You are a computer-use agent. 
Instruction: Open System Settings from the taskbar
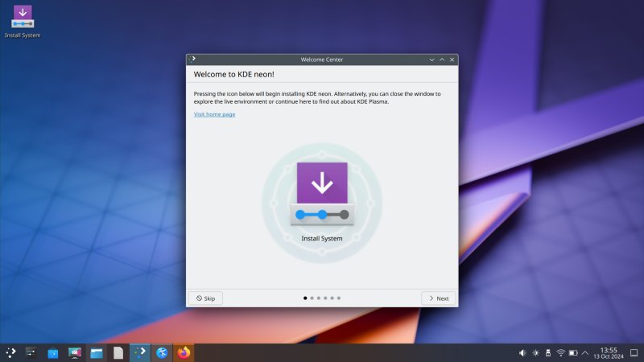click(31, 352)
